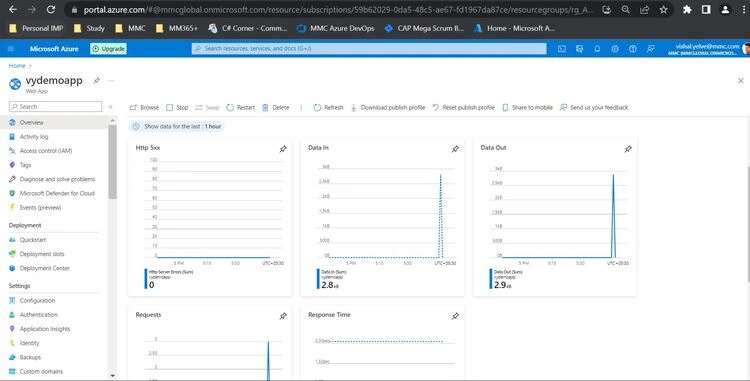
Task: Refresh the overview data
Action: tap(329, 108)
